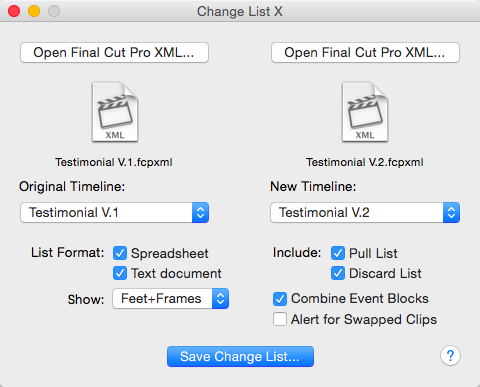This screenshot has width=480, height=387.
Task: Minimize window with the yellow button
Action: [x=34, y=11]
